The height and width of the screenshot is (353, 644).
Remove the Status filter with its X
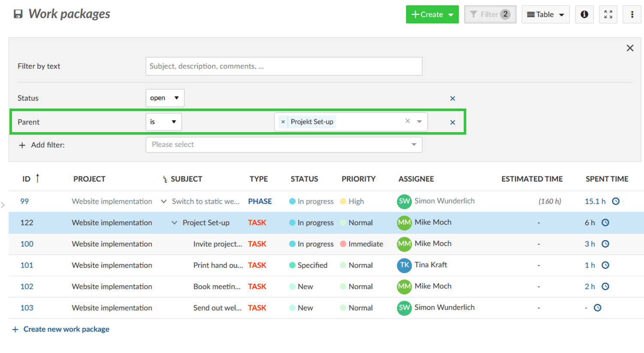(x=453, y=99)
